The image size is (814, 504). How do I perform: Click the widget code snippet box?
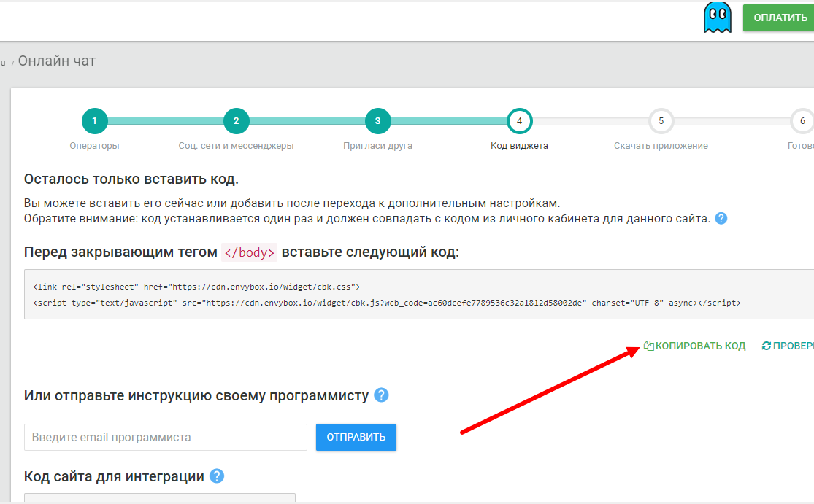pos(419,294)
